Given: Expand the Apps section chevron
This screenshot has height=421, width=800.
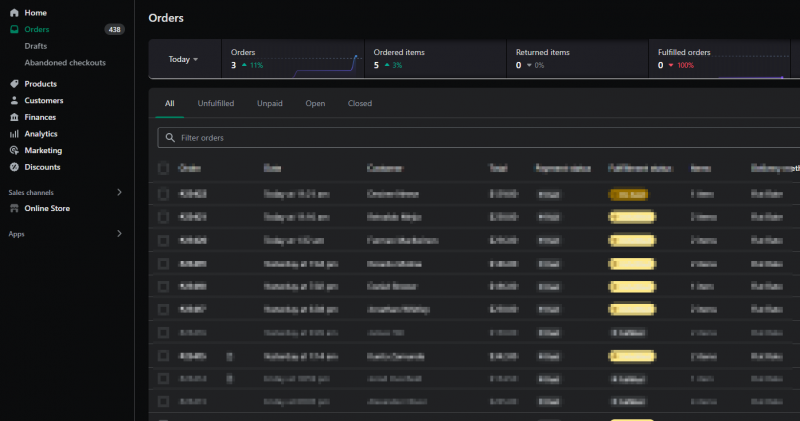Looking at the screenshot, I should [x=119, y=234].
